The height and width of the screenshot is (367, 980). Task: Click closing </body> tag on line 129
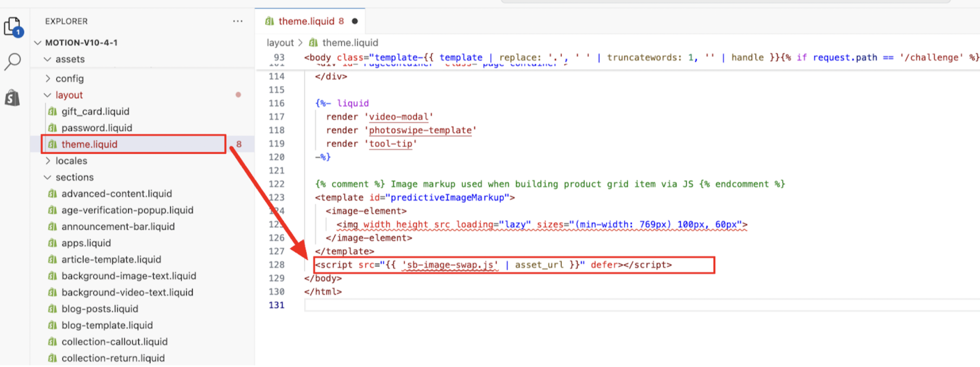click(323, 278)
